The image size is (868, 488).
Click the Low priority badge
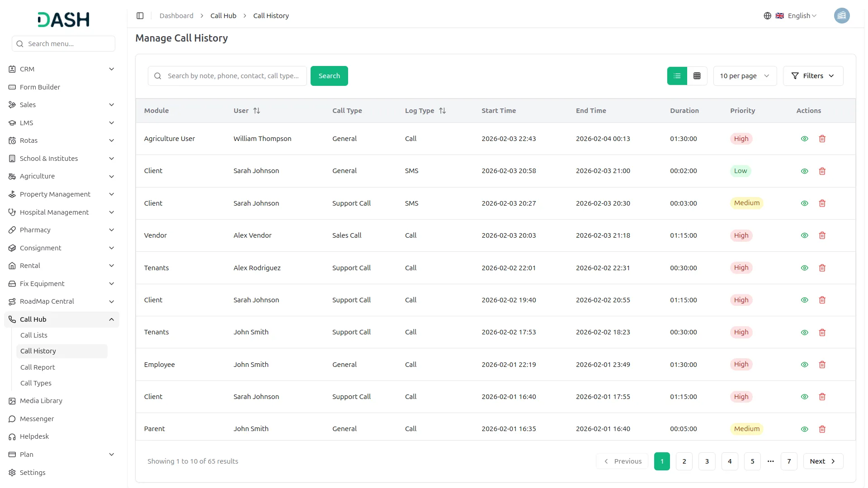[x=740, y=171]
